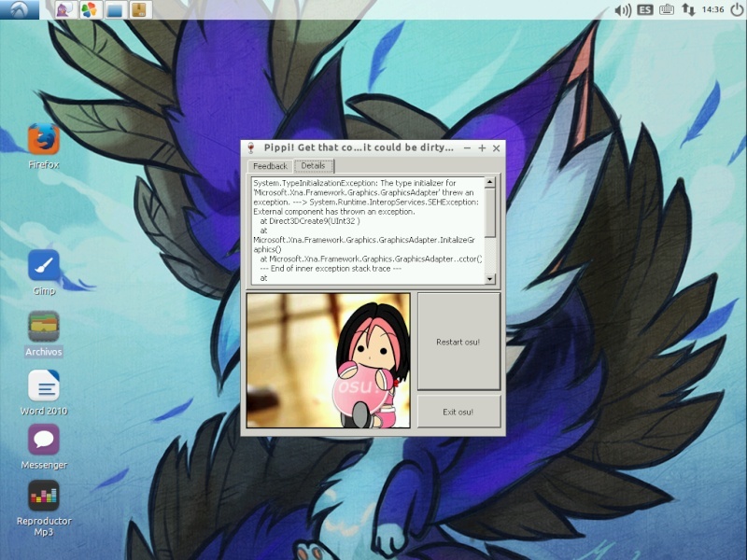Open the main menu launcher in top panel
The height and width of the screenshot is (560, 747).
(x=20, y=9)
